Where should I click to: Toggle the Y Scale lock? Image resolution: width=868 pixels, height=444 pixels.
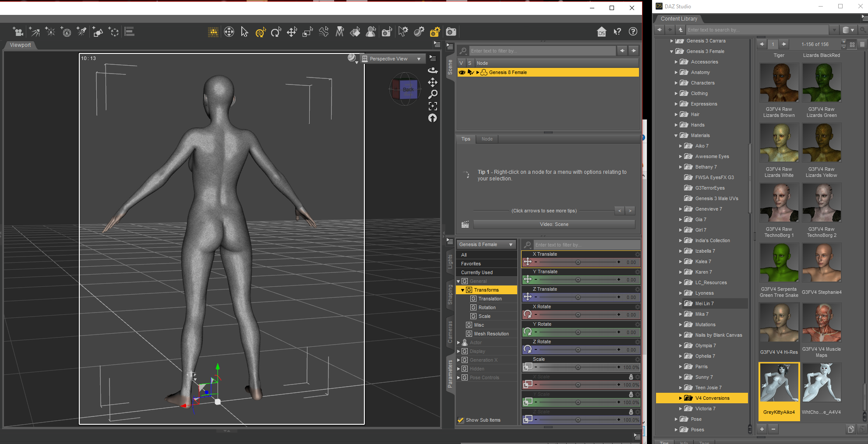point(631,395)
